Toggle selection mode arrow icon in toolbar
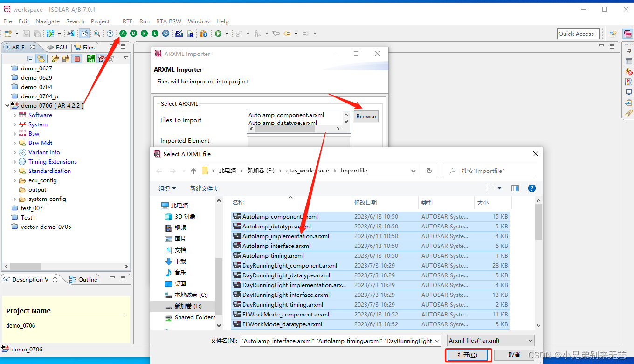 84,33
